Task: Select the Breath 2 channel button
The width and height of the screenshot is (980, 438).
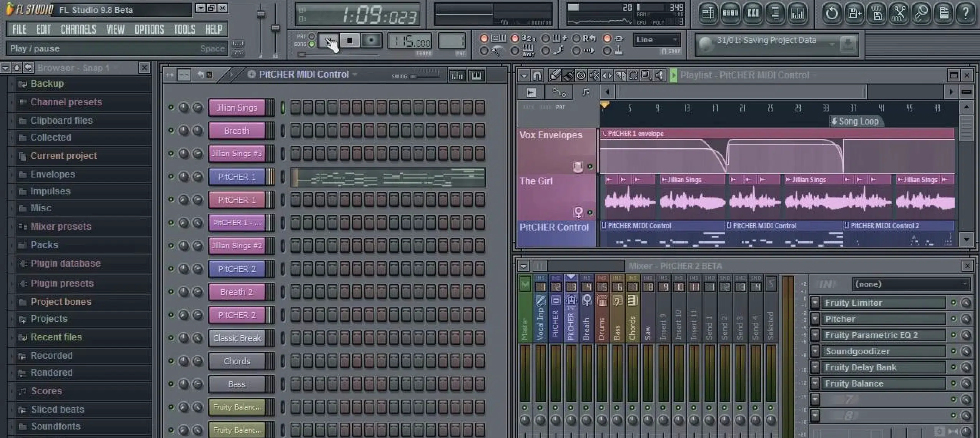Action: tap(237, 292)
